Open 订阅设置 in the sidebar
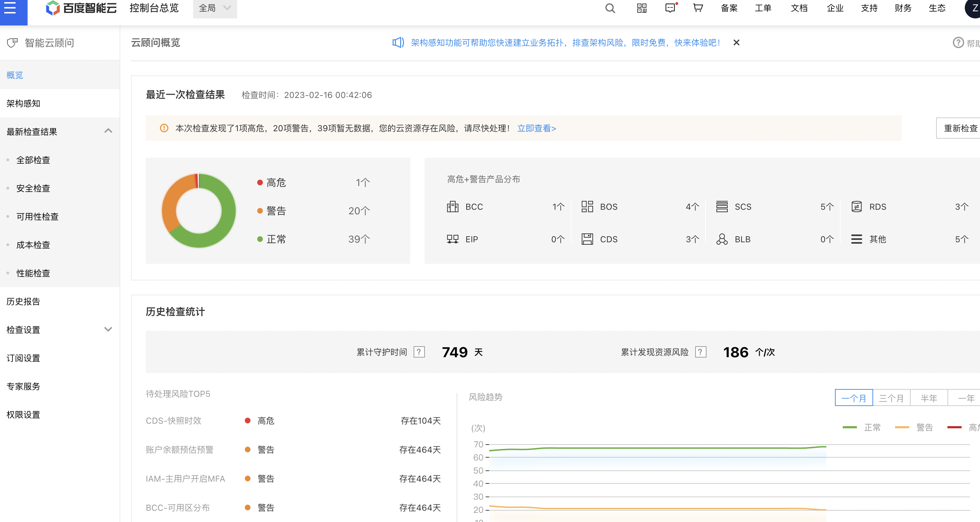This screenshot has width=980, height=522. click(x=60, y=358)
